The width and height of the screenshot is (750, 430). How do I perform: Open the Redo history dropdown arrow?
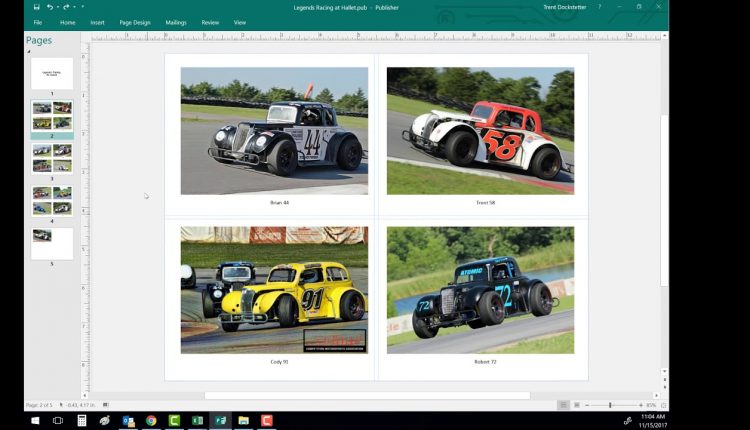74,7
